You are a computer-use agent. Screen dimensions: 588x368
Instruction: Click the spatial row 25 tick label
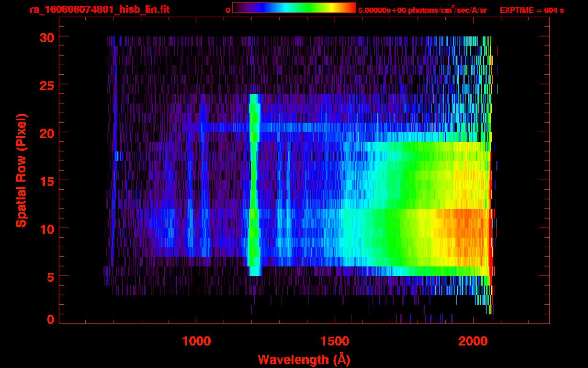(x=46, y=85)
